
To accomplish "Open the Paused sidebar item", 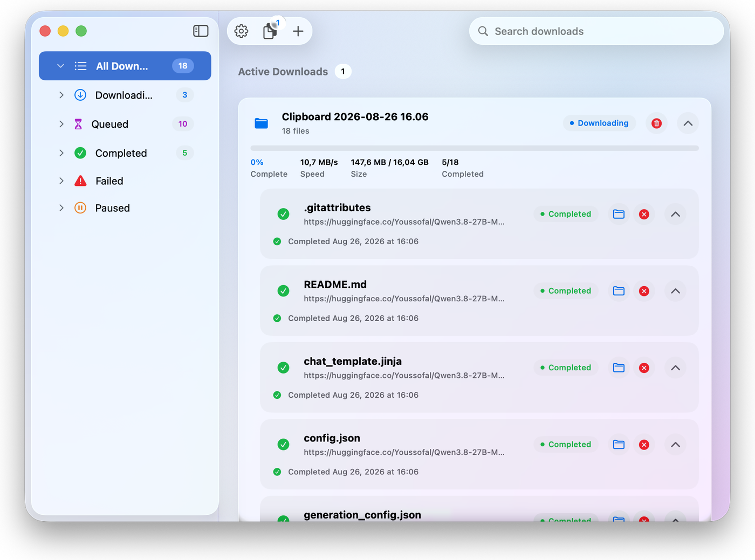I will pos(125,208).
